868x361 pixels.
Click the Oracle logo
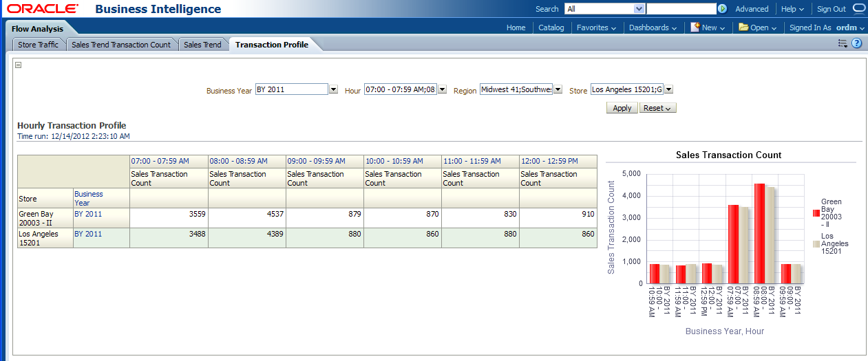pos(43,9)
